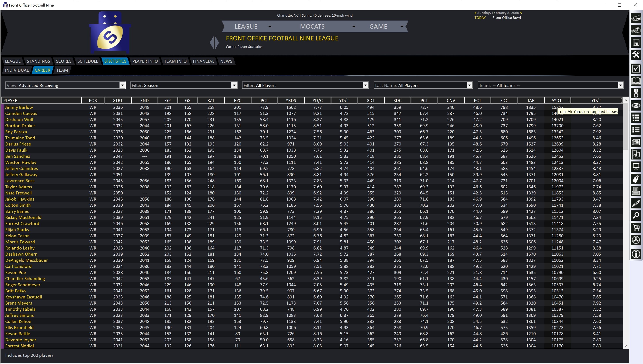Image resolution: width=643 pixels, height=364 pixels.
Task: Expand the Filter: Season dropdown
Action: pyautogui.click(x=234, y=85)
